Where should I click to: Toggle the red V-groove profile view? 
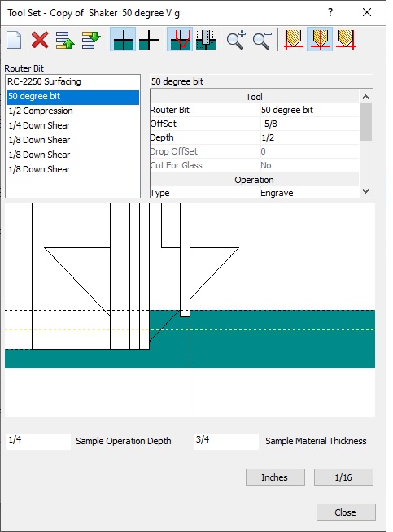(180, 39)
